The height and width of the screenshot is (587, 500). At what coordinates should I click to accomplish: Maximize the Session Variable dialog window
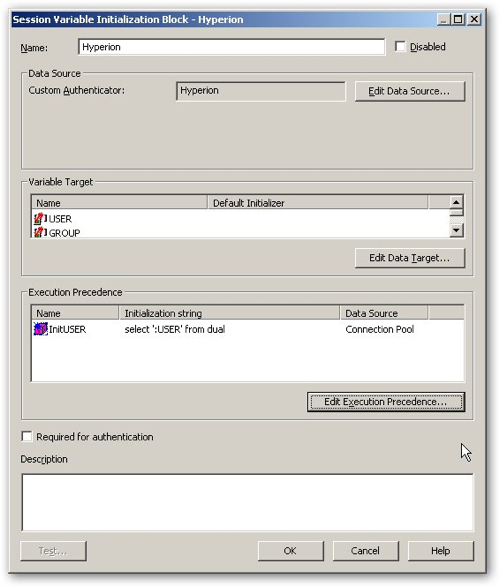coord(458,19)
